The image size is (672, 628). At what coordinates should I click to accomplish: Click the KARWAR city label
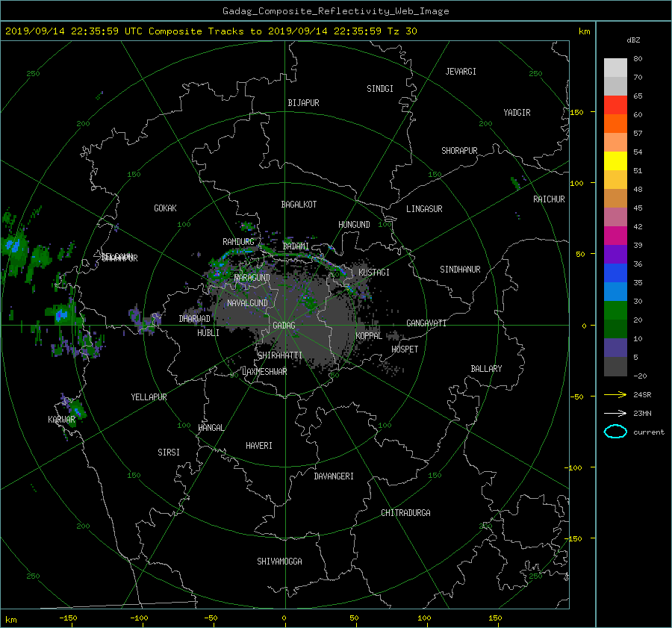click(61, 420)
